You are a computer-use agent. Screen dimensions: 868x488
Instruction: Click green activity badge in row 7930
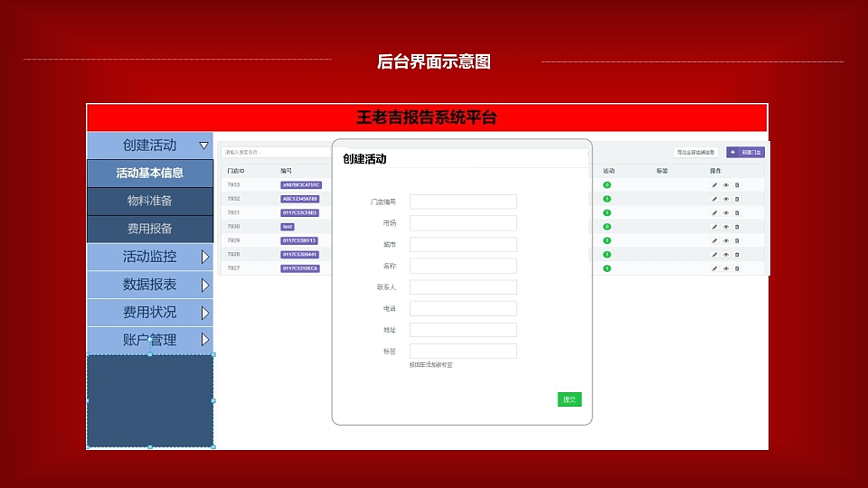point(608,227)
